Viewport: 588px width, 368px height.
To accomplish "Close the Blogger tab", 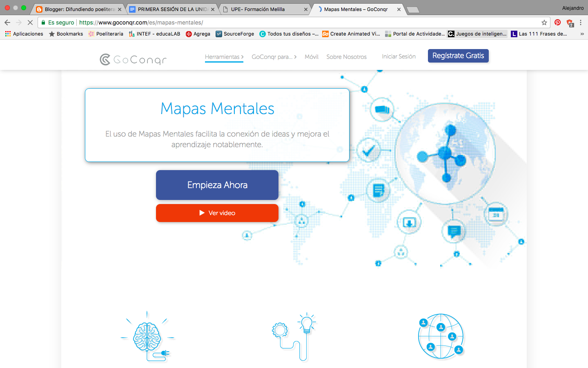I will click(x=120, y=9).
